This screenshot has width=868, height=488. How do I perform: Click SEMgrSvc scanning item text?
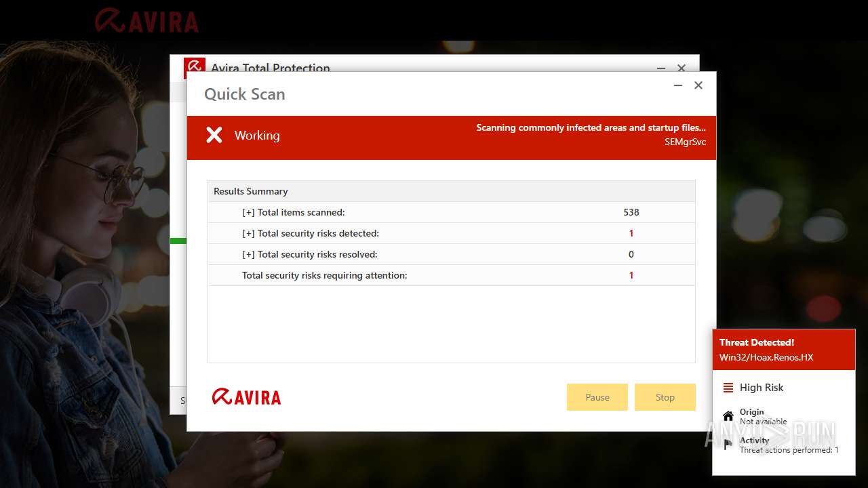point(685,142)
